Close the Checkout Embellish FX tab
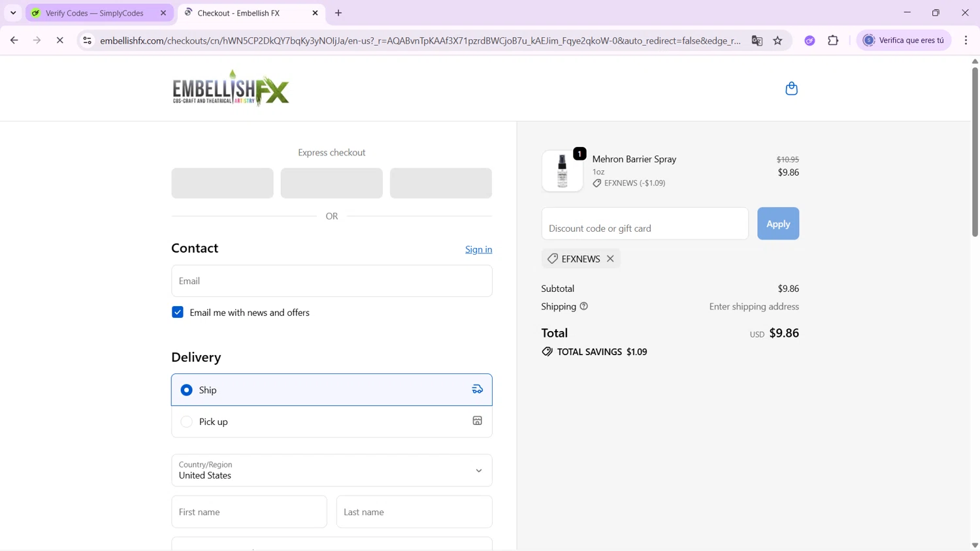Image resolution: width=980 pixels, height=551 pixels. point(315,13)
